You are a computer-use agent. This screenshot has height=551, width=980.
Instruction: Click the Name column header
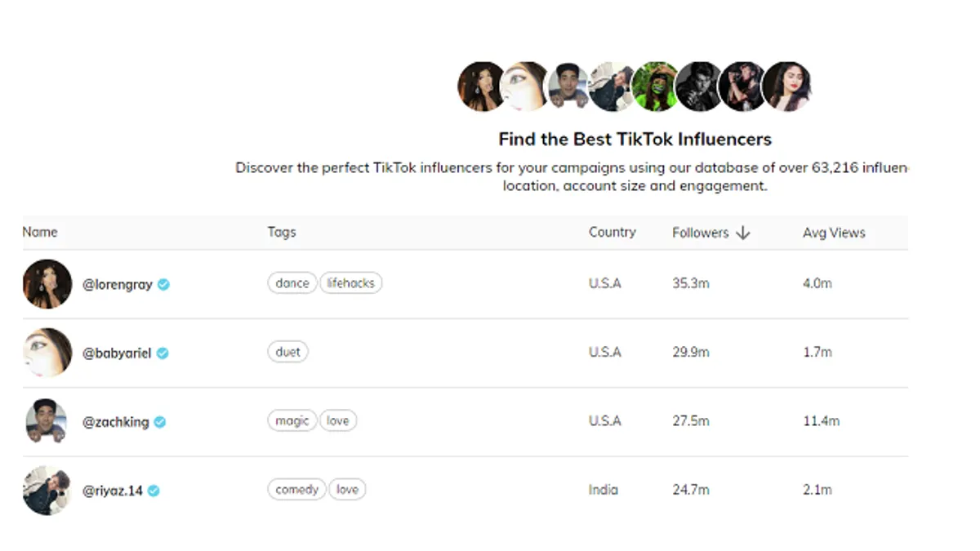pos(40,232)
